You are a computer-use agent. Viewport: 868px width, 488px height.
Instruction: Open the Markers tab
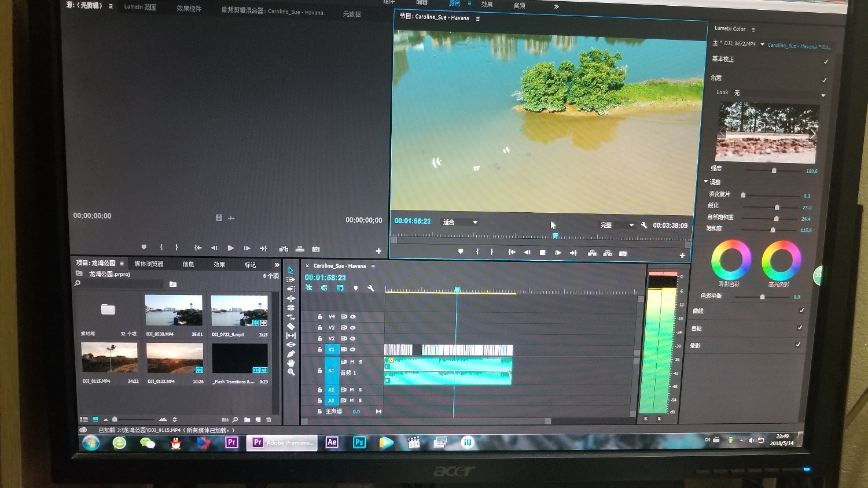tap(250, 265)
